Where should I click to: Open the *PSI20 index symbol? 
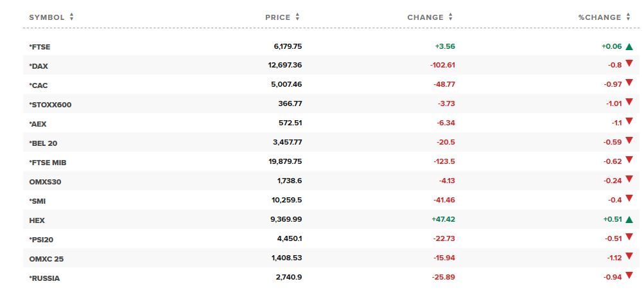point(41,240)
